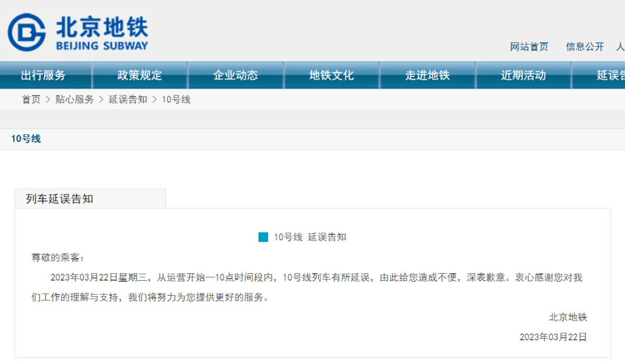Screen dimensions: 625x364
Task: Click the 10号线 延误告知 notice title
Action: pos(310,237)
